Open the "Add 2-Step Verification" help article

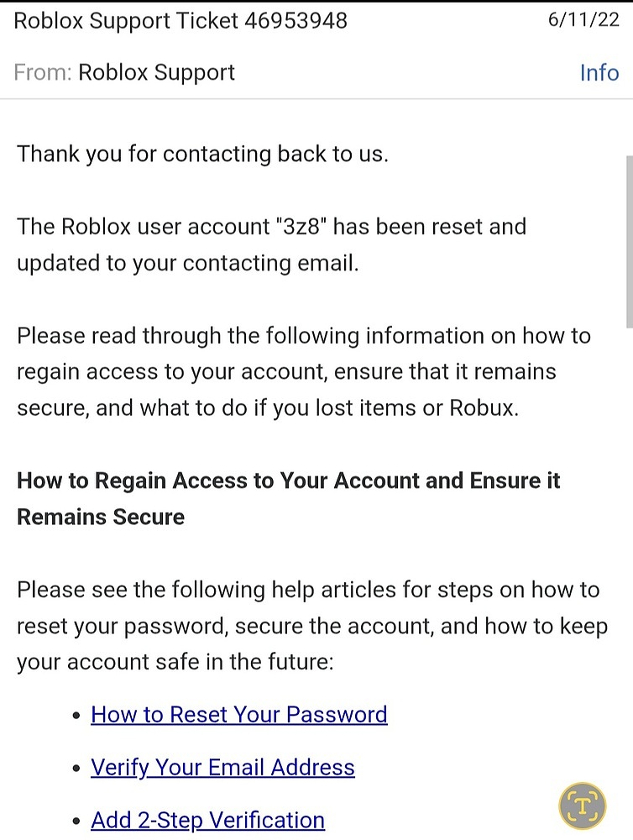point(207,820)
